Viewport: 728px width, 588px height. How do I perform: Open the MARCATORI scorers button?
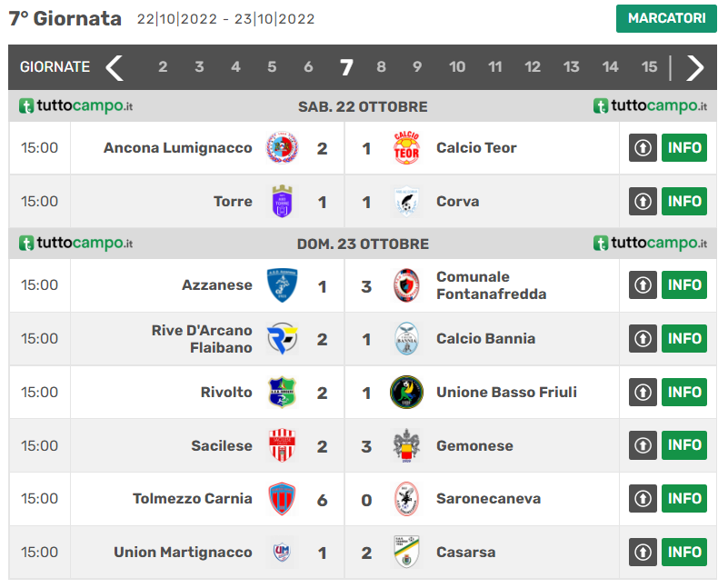coord(666,18)
